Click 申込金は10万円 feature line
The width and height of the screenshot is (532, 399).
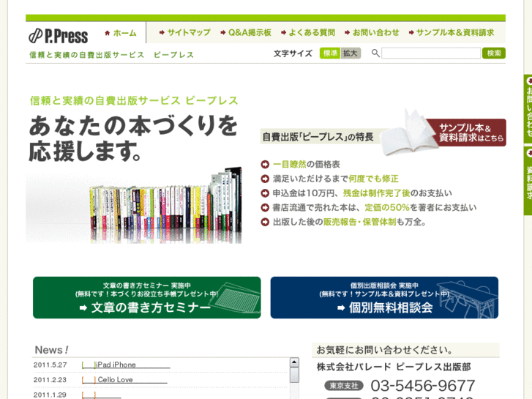[x=362, y=193]
